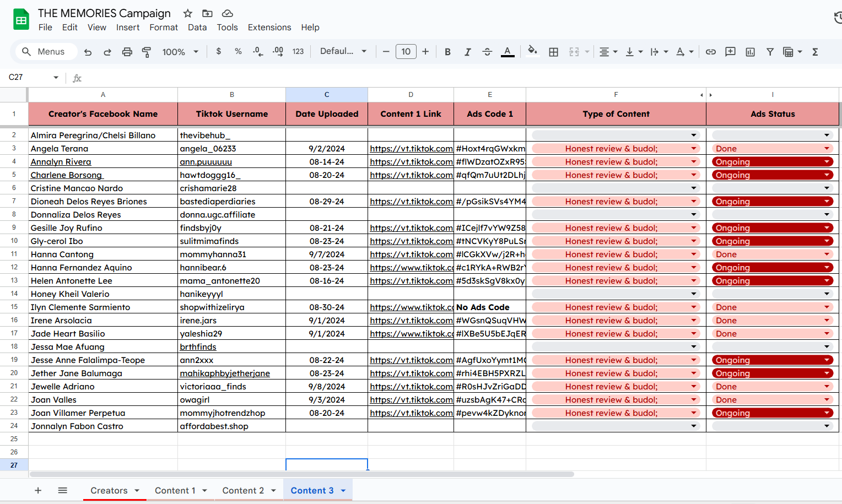Open the Insert menu
This screenshot has height=504, width=842.
pyautogui.click(x=128, y=28)
